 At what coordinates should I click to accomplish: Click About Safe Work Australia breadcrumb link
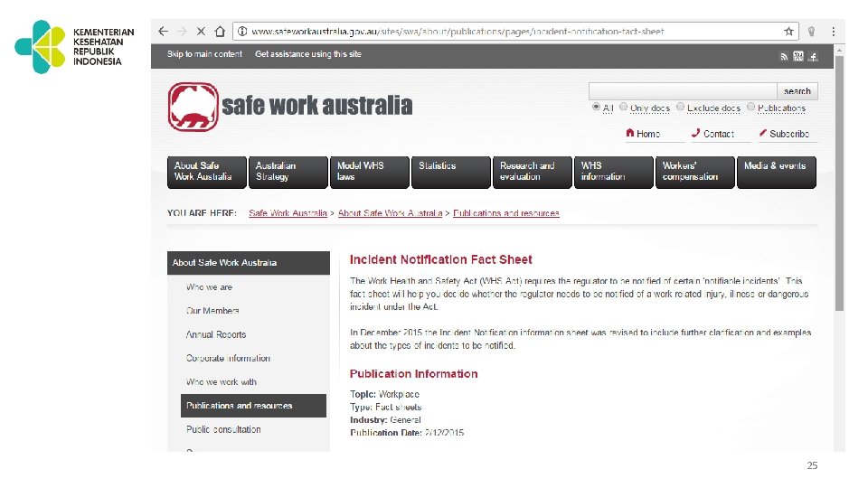pyautogui.click(x=391, y=213)
